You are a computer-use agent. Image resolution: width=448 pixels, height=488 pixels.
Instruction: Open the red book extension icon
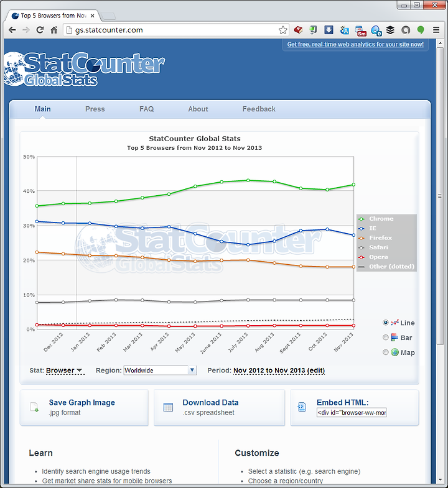click(298, 30)
